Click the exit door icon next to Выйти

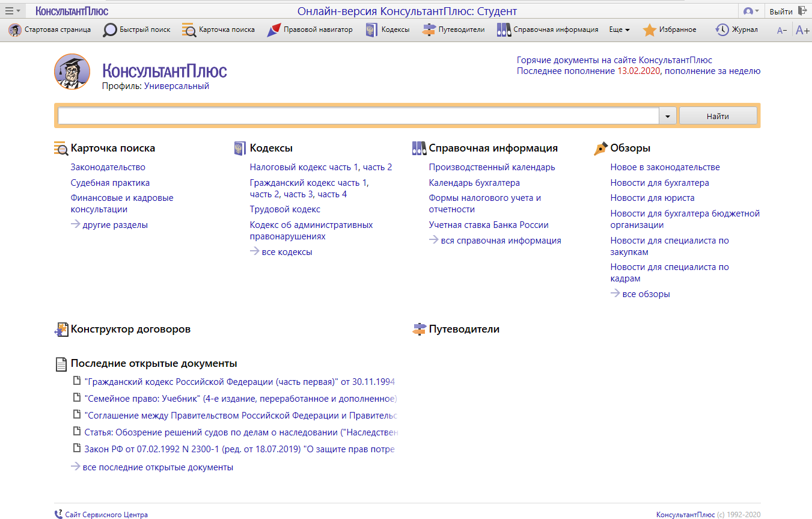(802, 11)
